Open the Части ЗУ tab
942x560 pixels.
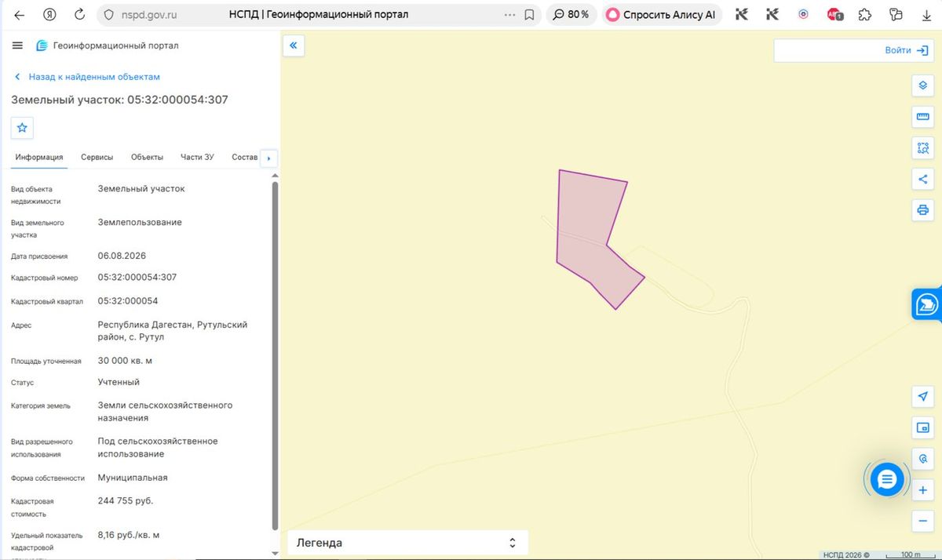click(197, 157)
